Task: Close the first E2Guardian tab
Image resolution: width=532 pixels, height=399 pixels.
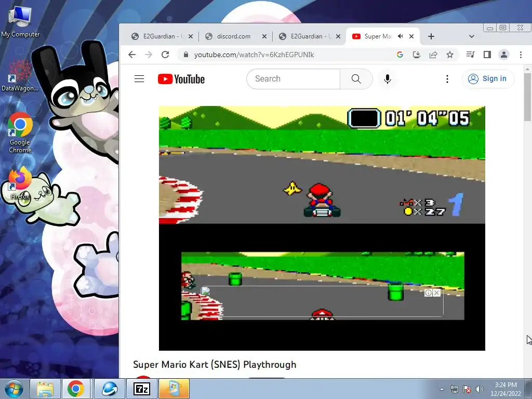Action: pyautogui.click(x=191, y=36)
